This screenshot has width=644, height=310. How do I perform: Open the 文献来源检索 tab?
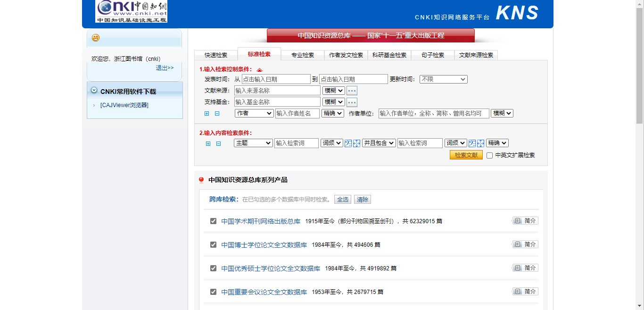[476, 55]
